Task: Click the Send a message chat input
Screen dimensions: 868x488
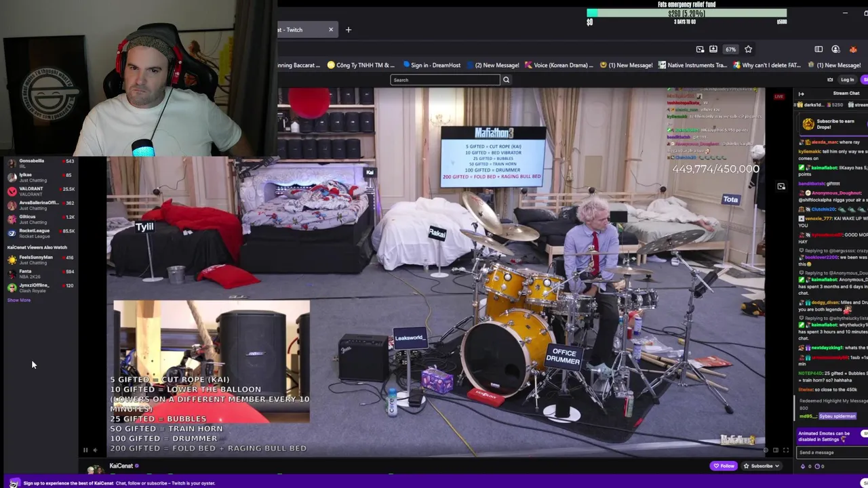Action: pyautogui.click(x=831, y=453)
